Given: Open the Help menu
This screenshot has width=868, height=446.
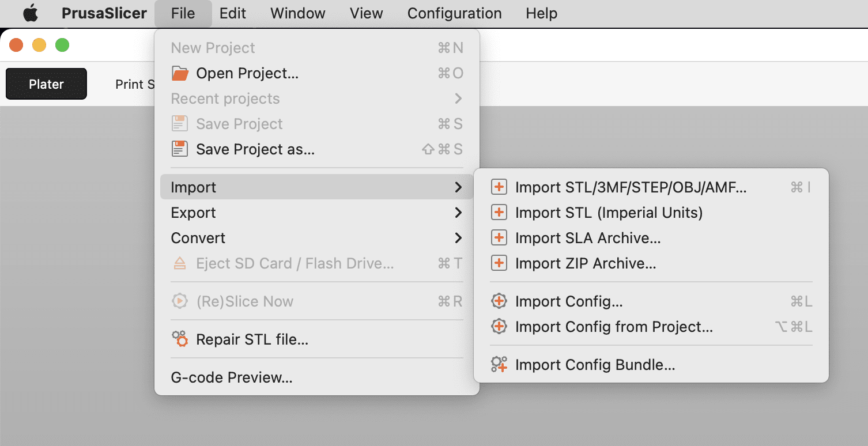Looking at the screenshot, I should [x=541, y=13].
